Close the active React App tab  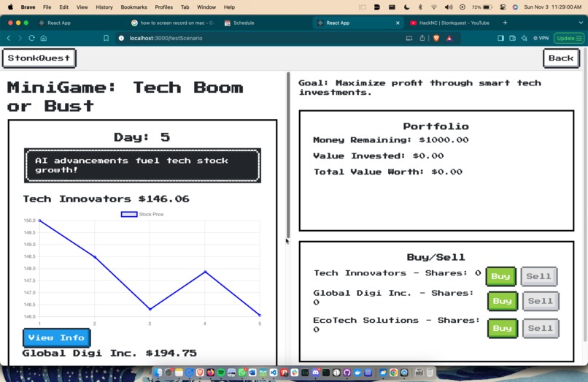pyautogui.click(x=398, y=23)
